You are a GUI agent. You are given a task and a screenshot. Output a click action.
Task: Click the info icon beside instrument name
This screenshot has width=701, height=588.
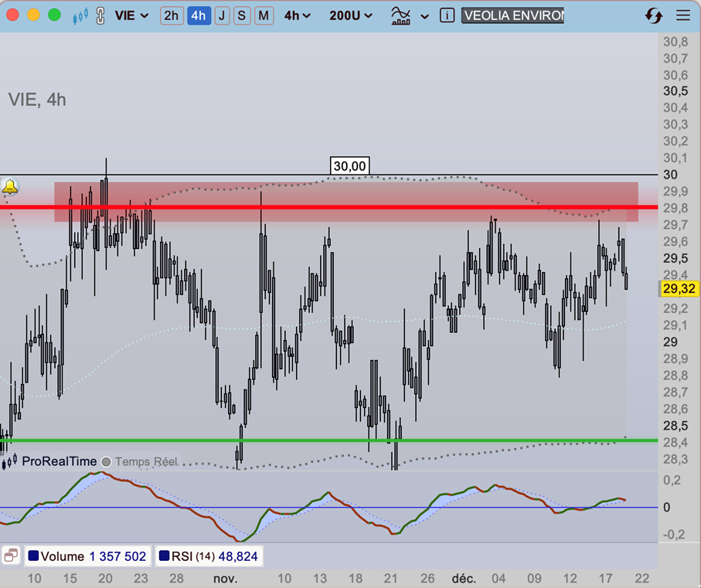[x=446, y=15]
